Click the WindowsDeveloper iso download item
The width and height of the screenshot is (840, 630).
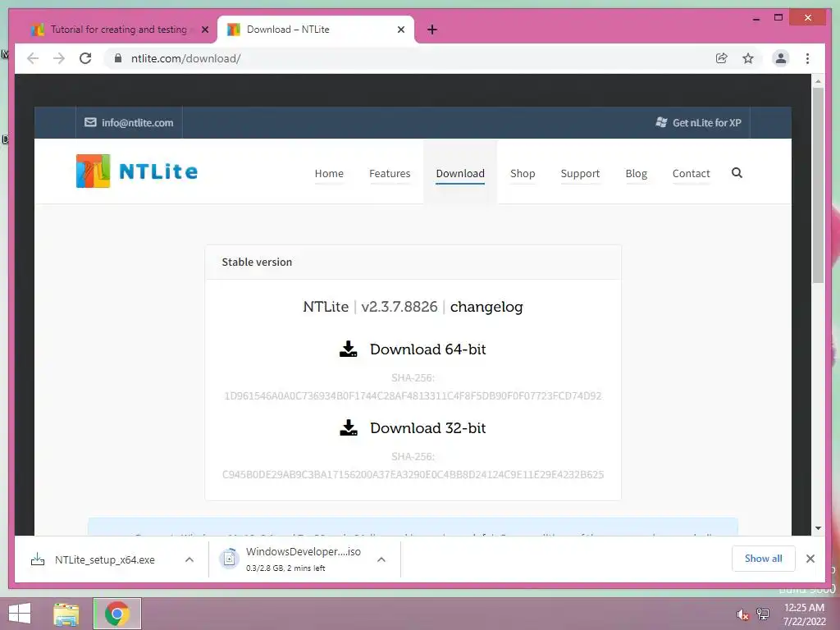pyautogui.click(x=304, y=559)
